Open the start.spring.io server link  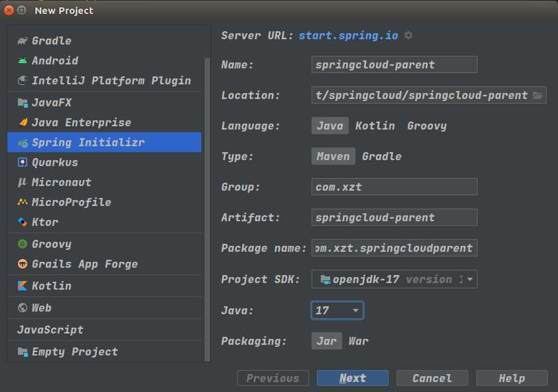pos(348,35)
